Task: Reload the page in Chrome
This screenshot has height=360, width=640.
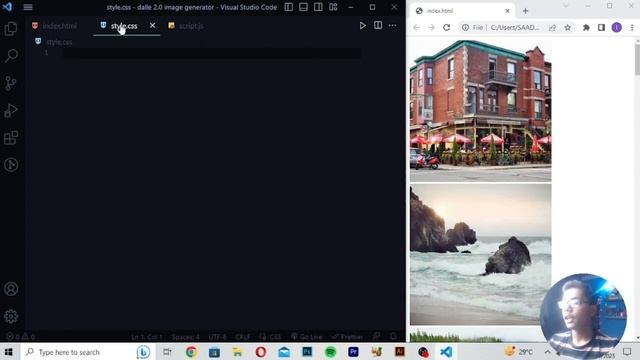Action: [x=447, y=27]
